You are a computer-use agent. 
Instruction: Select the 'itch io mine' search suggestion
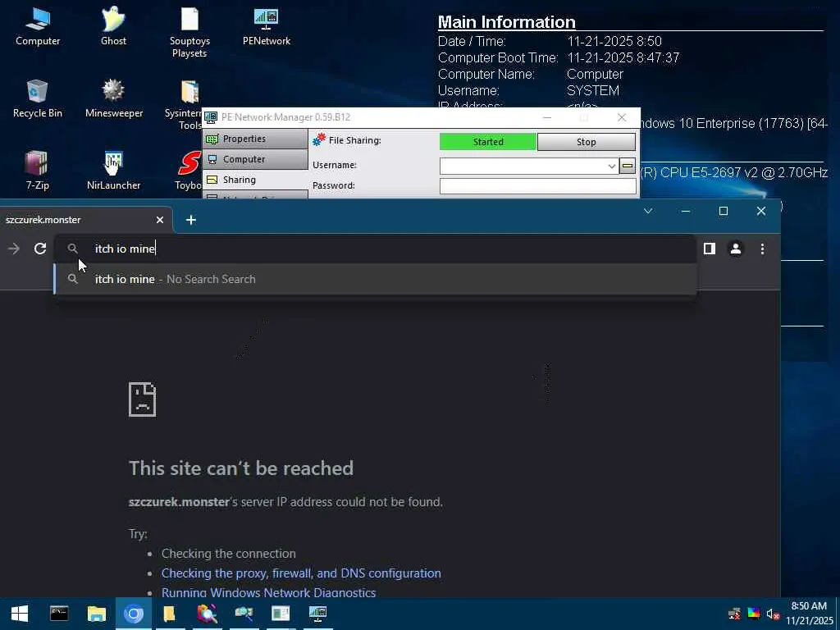(x=375, y=279)
